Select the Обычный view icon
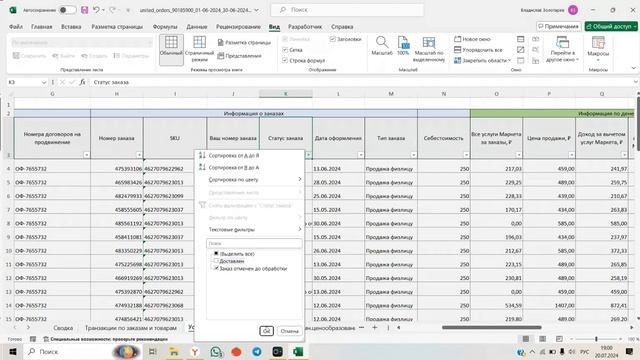 (171, 50)
